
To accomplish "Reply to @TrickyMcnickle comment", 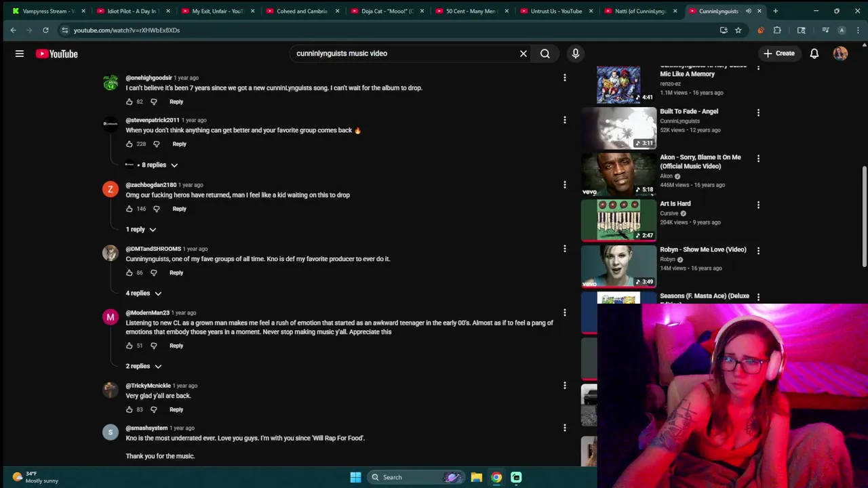I will click(x=176, y=409).
